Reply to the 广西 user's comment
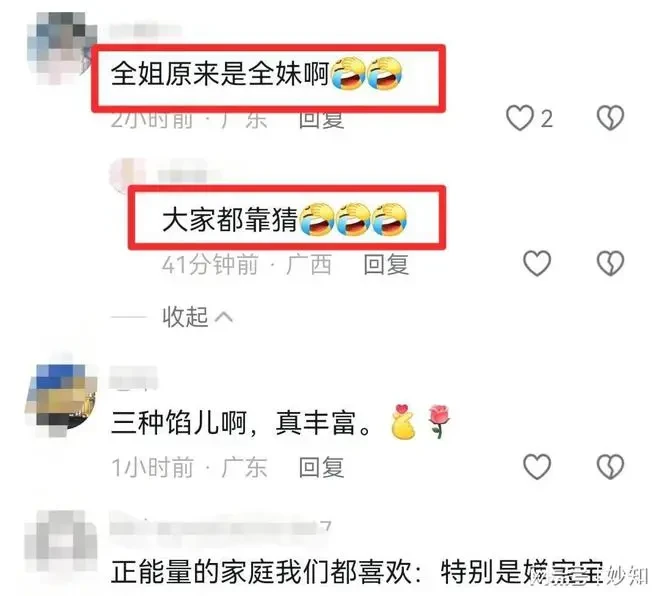The height and width of the screenshot is (596, 660). [386, 264]
